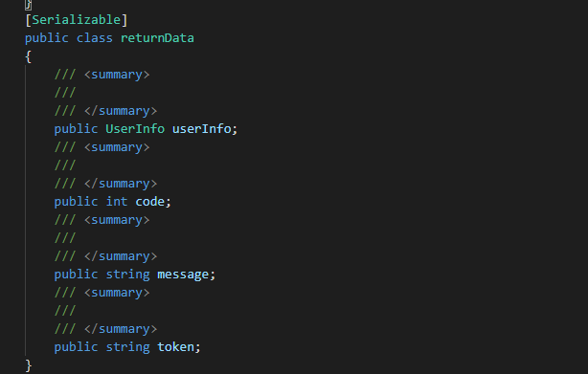Image resolution: width=588 pixels, height=374 pixels.
Task: Click the token field identifier
Action: [x=175, y=347]
